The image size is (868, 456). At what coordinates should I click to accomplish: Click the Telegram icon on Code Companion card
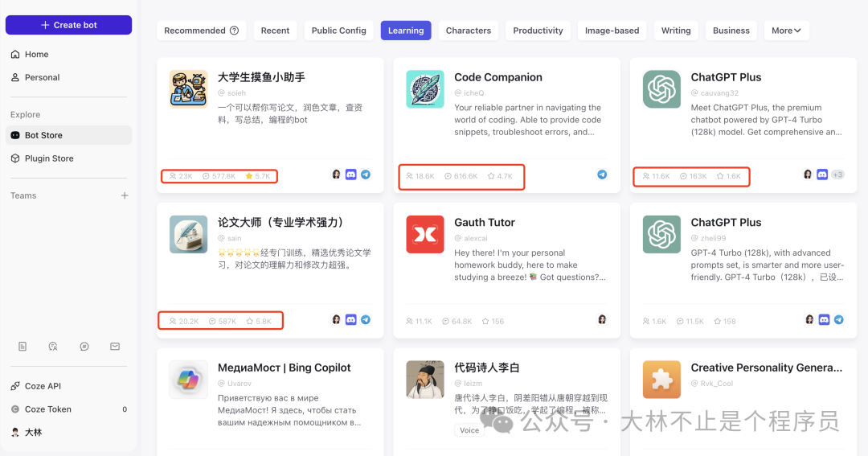[602, 175]
